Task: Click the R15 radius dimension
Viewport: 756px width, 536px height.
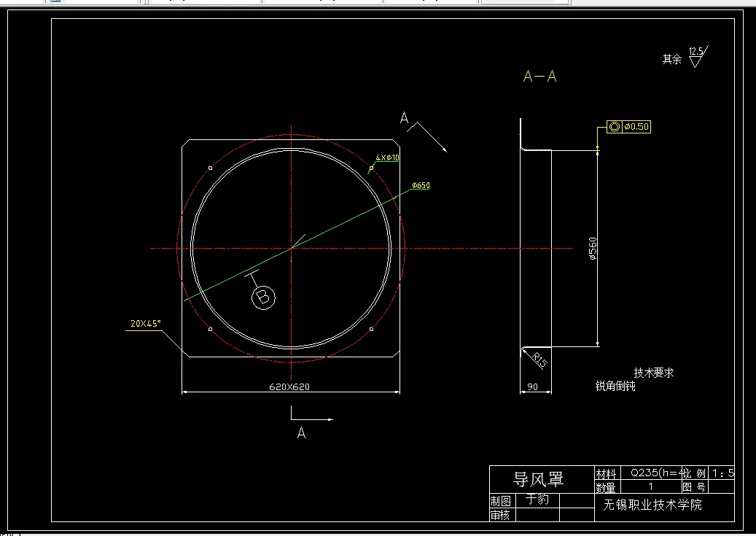Action: [x=540, y=360]
